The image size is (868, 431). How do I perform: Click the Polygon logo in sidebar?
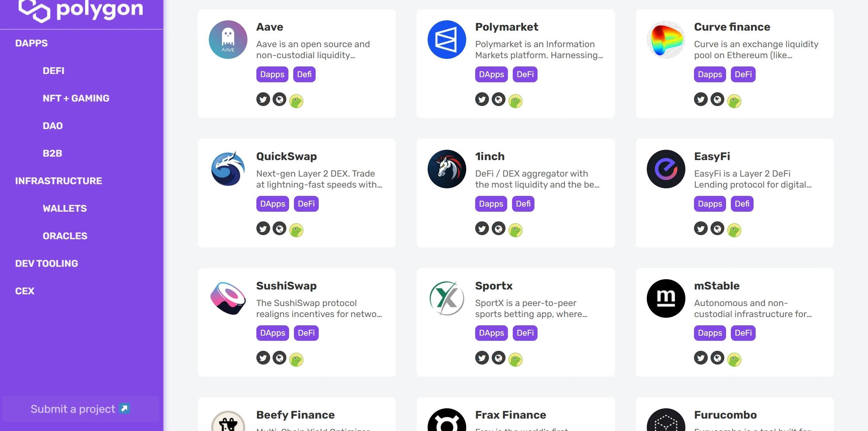click(x=81, y=10)
